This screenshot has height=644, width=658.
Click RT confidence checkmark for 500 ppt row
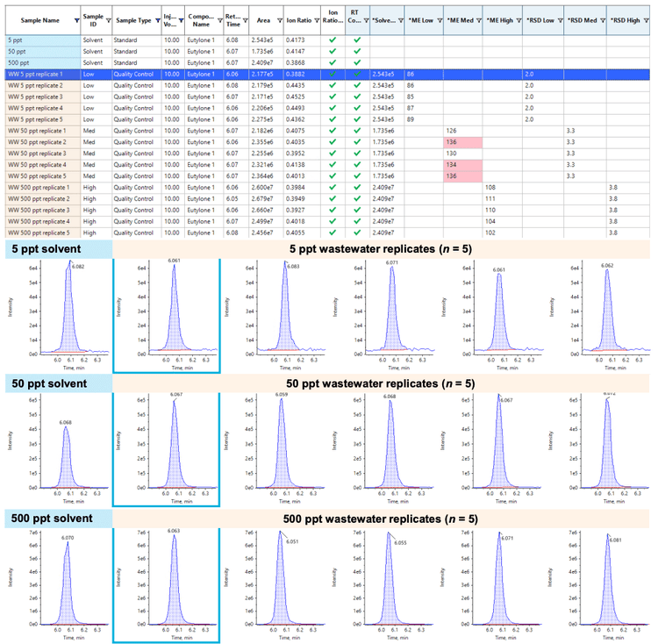coord(357,63)
